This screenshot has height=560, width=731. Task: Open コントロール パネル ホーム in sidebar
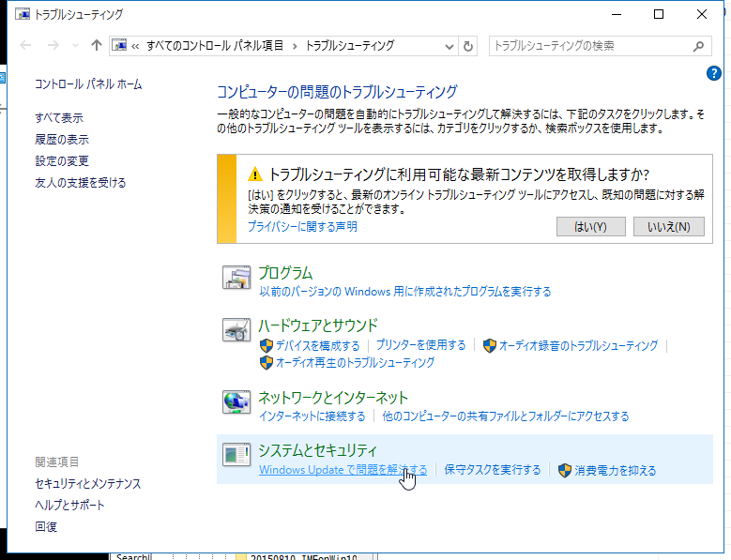point(88,84)
